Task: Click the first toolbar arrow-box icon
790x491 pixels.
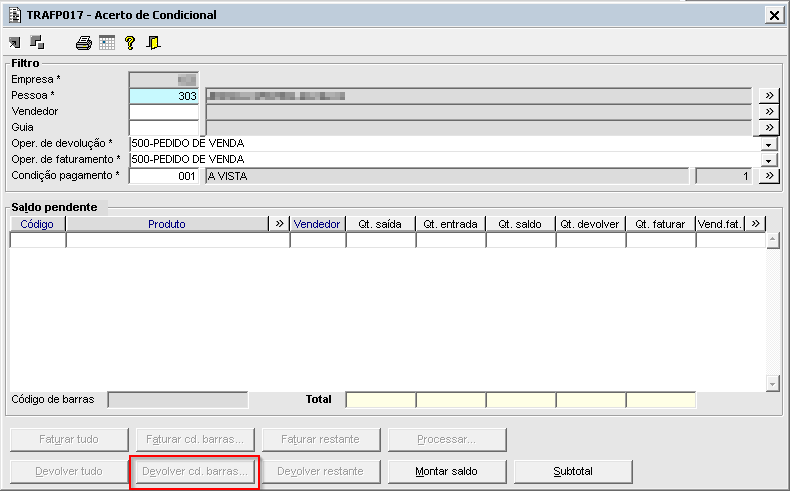Action: pos(15,43)
